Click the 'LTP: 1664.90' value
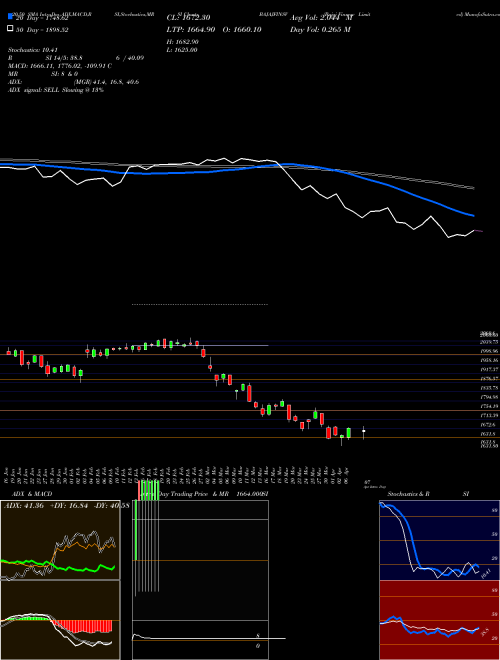The image size is (500, 660). coord(191,29)
